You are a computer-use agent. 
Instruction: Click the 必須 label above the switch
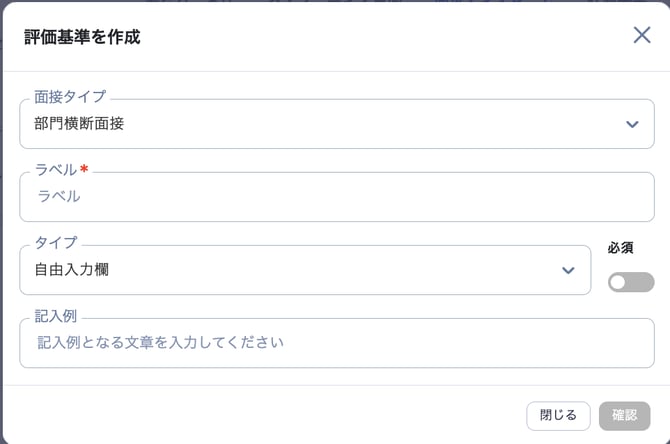(x=621, y=248)
